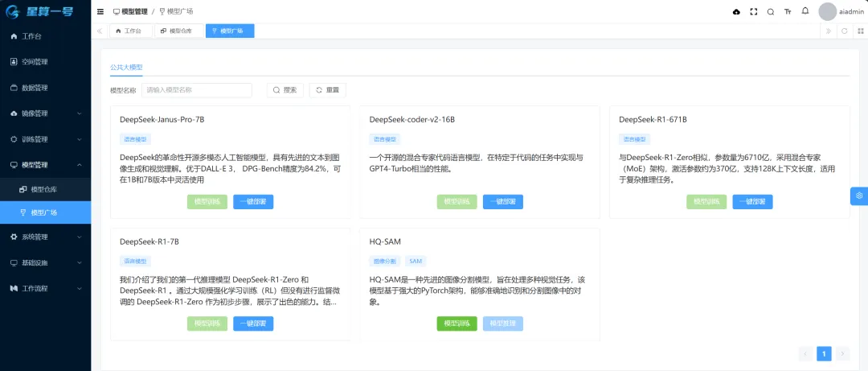Screen dimensions: 868x371
Task: Open the floating settings gear on right edge
Action: click(x=858, y=196)
